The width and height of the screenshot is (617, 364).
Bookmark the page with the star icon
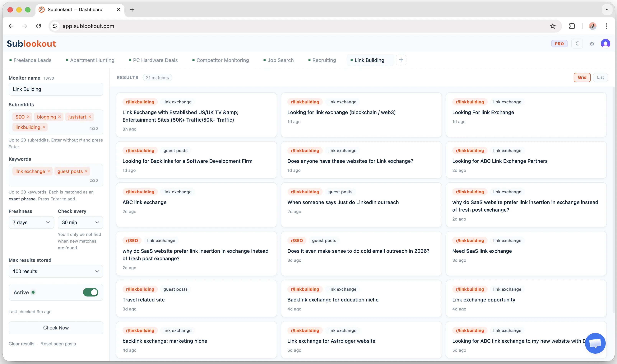(553, 26)
